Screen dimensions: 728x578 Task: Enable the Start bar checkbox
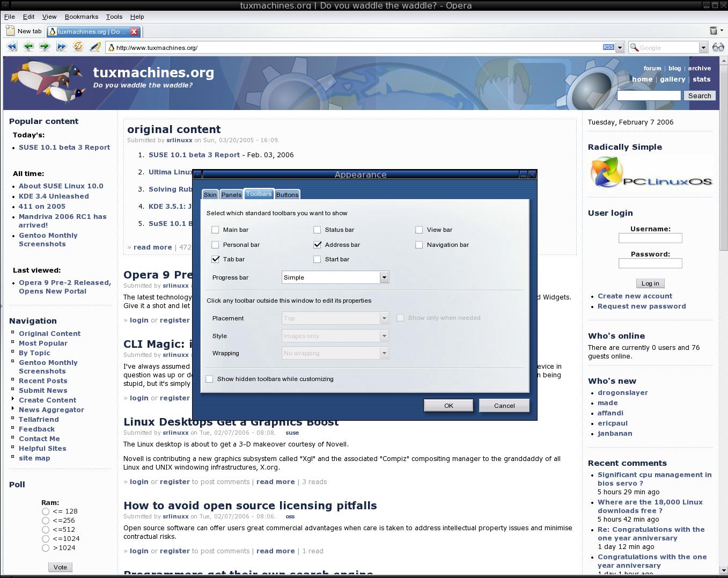[317, 259]
